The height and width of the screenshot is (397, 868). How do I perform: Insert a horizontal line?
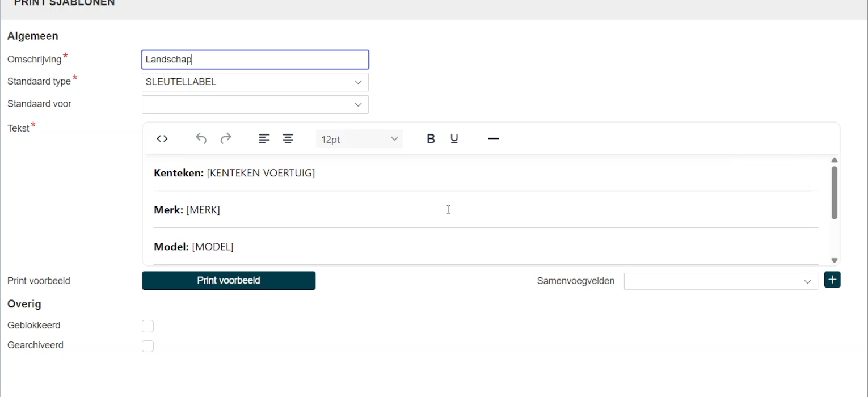coord(493,139)
